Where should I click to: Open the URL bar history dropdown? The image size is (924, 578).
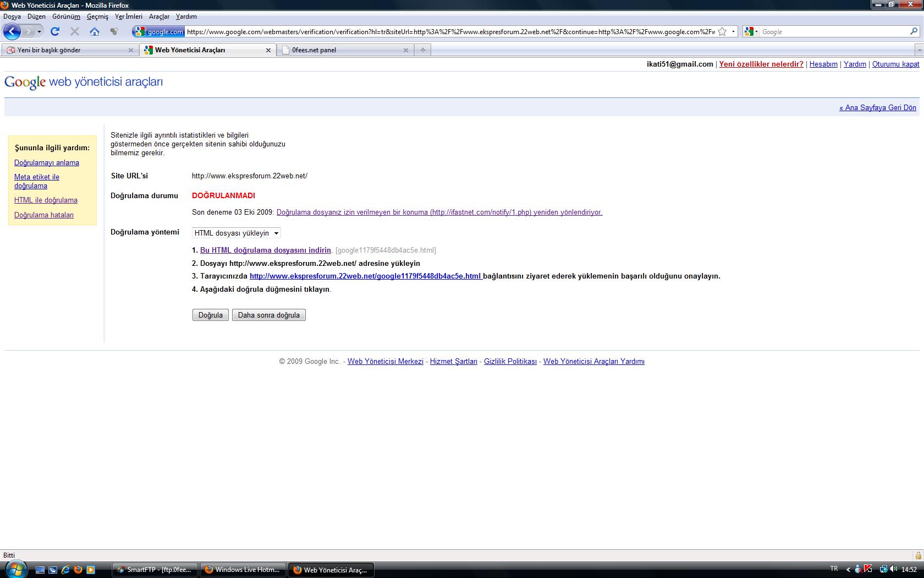point(733,31)
